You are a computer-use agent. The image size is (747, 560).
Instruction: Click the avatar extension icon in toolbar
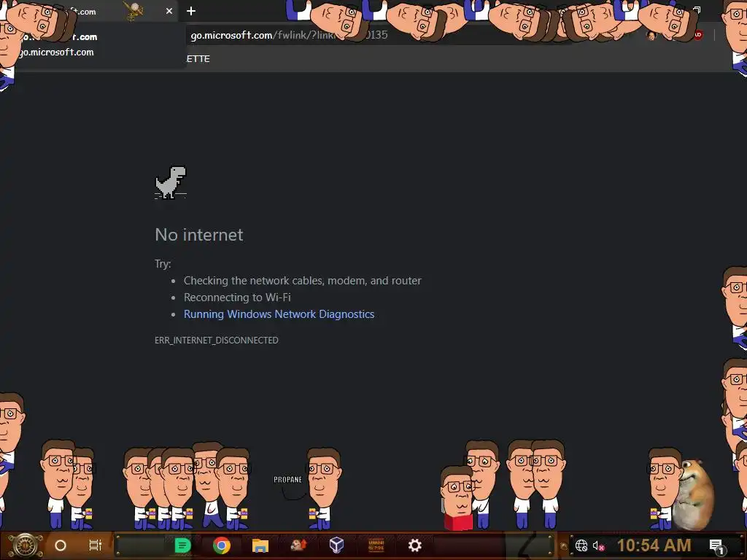point(651,35)
